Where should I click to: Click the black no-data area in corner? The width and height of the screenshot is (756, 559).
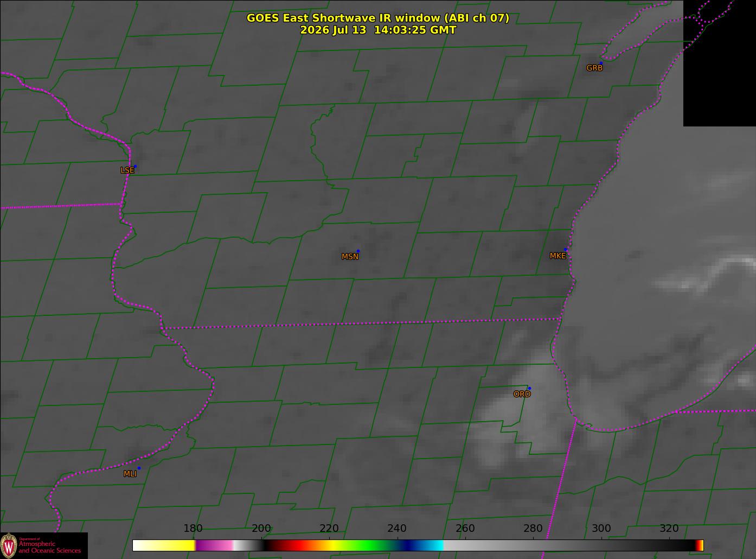point(719,63)
